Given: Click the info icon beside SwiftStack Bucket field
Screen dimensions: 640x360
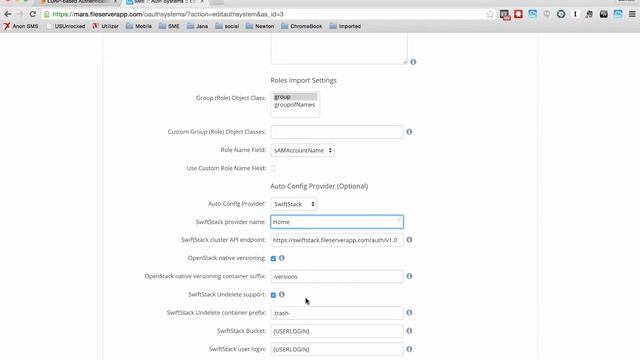Looking at the screenshot, I should pos(409,331).
